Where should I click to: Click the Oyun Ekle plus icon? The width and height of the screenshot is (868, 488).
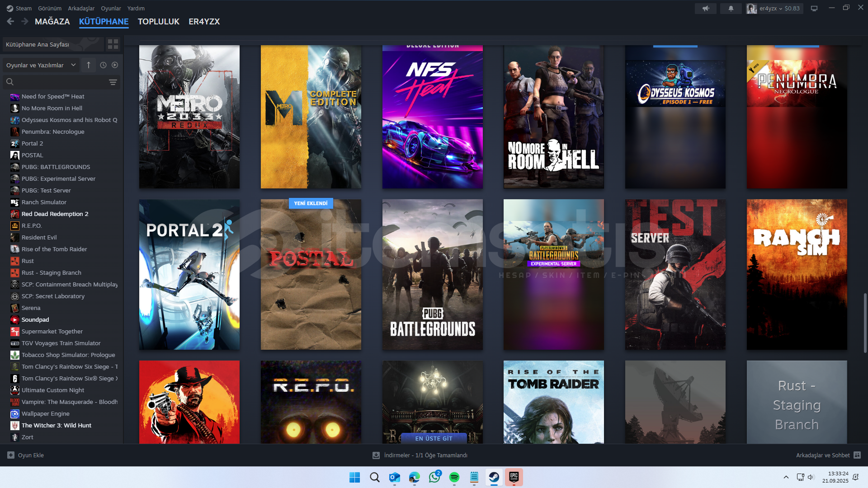pos(11,455)
